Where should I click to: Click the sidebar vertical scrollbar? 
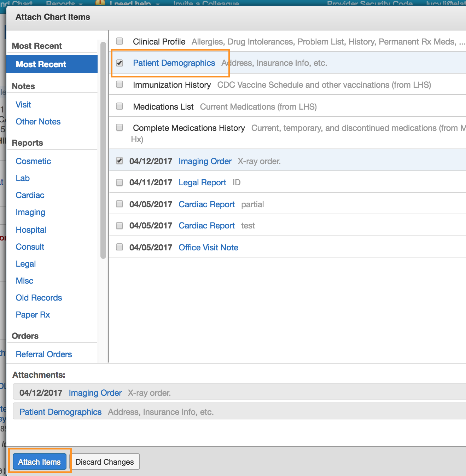tap(103, 150)
